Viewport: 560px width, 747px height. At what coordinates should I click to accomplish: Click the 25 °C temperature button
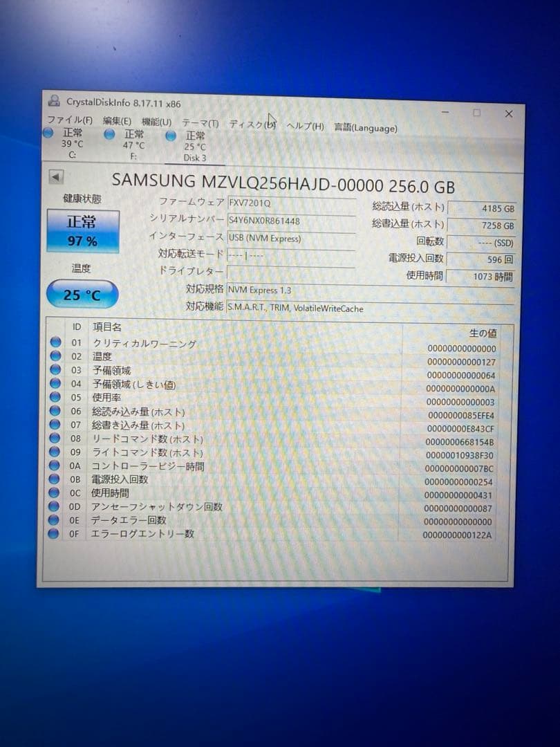(82, 295)
